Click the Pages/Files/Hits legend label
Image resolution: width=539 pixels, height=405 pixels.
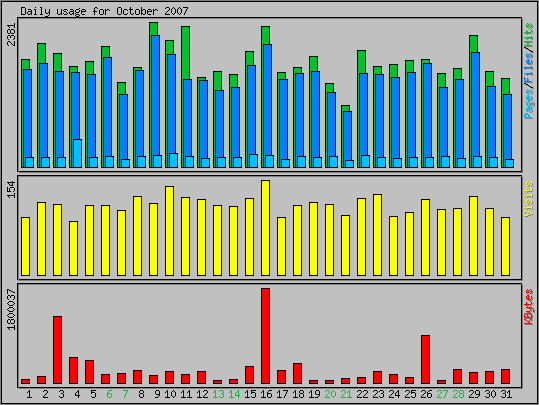pos(529,70)
